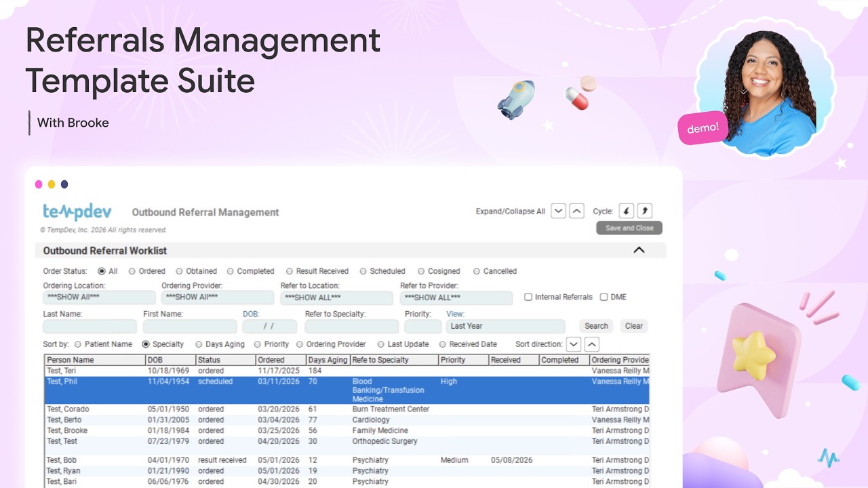Collapse the Outbound Referral Worklist section
This screenshot has width=868, height=488.
[x=638, y=250]
